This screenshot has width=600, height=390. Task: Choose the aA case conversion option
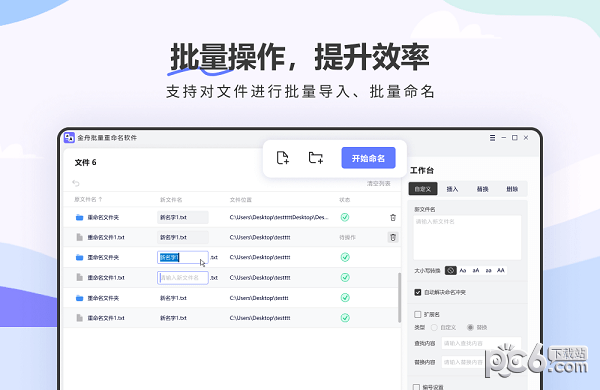pyautogui.click(x=476, y=271)
